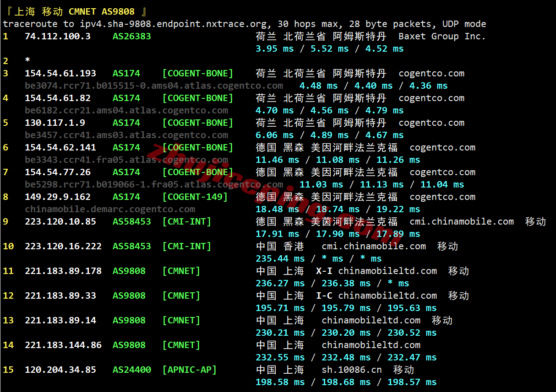Click IP address 154.54.61.193
Screen dimensions: 556x392
tap(60, 73)
